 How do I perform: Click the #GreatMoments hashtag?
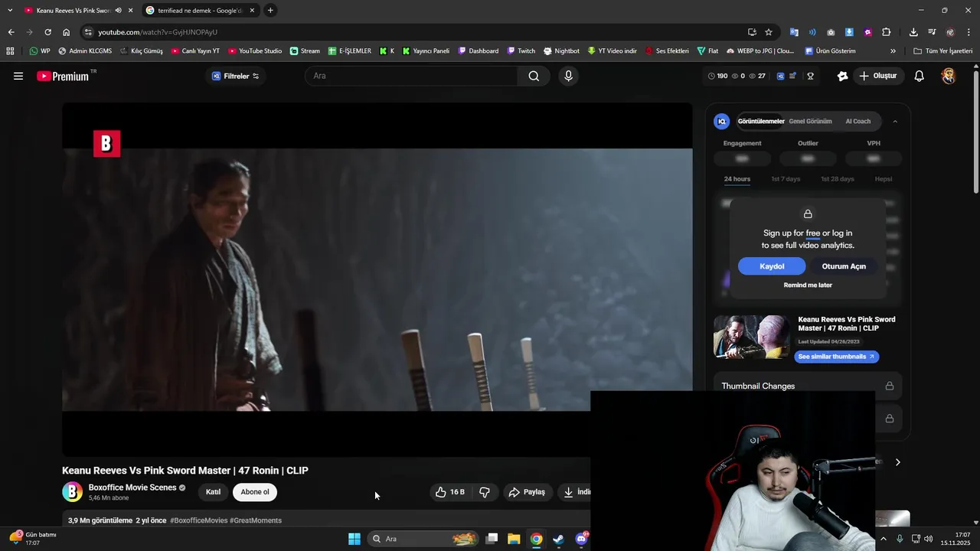[256, 520]
